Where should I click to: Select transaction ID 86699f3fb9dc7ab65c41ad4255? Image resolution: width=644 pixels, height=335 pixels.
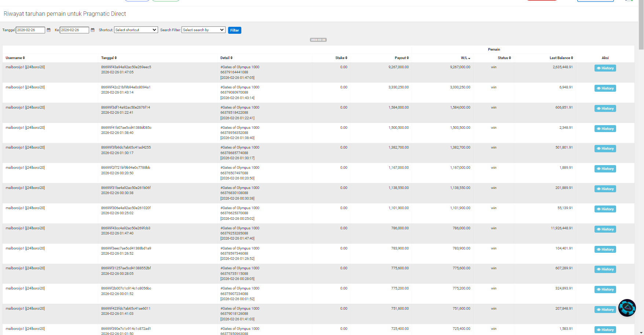[x=126, y=148]
